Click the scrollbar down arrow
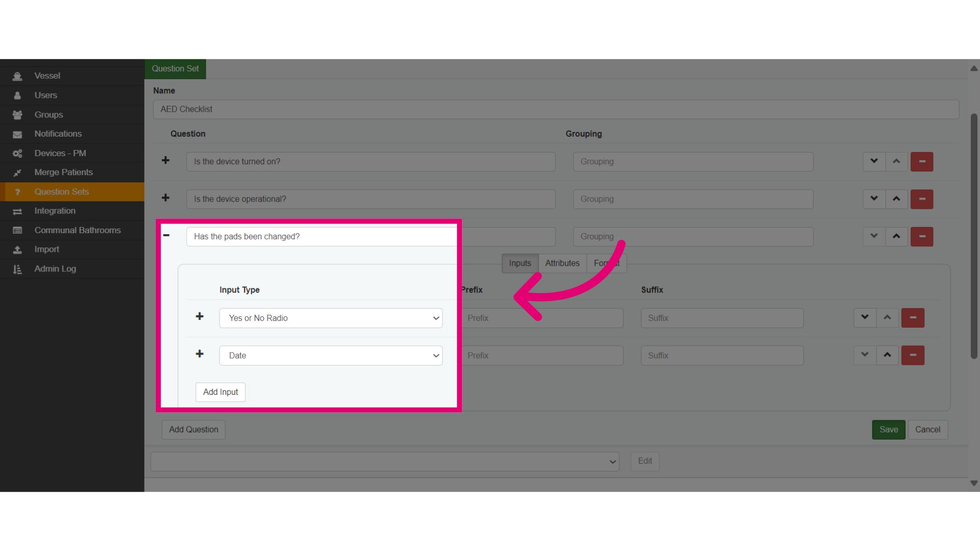This screenshot has height=551, width=980. click(x=974, y=483)
